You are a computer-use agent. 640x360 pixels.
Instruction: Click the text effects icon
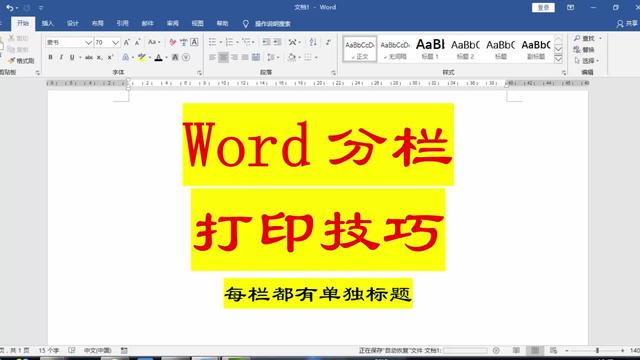click(126, 58)
